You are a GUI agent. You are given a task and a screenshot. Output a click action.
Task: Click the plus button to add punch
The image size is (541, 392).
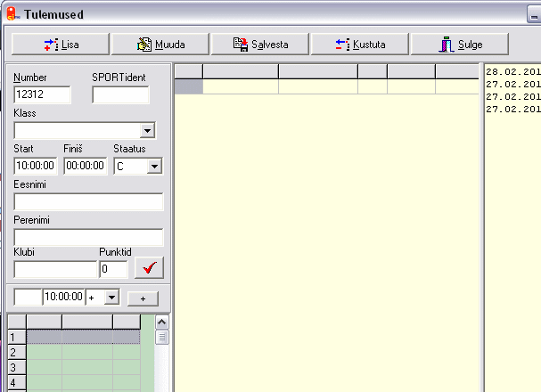pos(143,298)
